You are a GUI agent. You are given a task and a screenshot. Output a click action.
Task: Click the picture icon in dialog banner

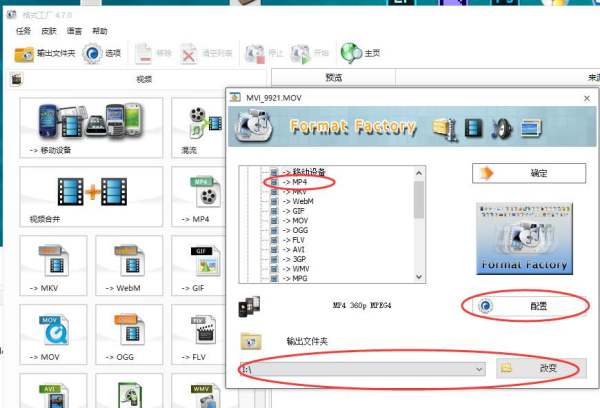pyautogui.click(x=532, y=129)
